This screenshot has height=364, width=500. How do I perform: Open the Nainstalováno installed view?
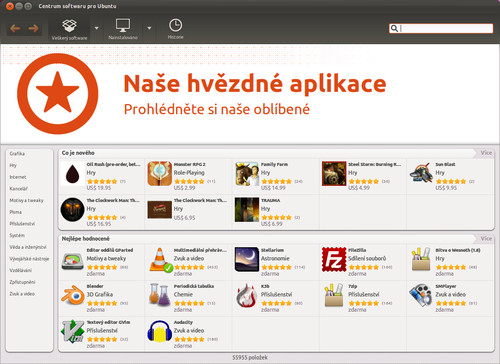pyautogui.click(x=123, y=29)
